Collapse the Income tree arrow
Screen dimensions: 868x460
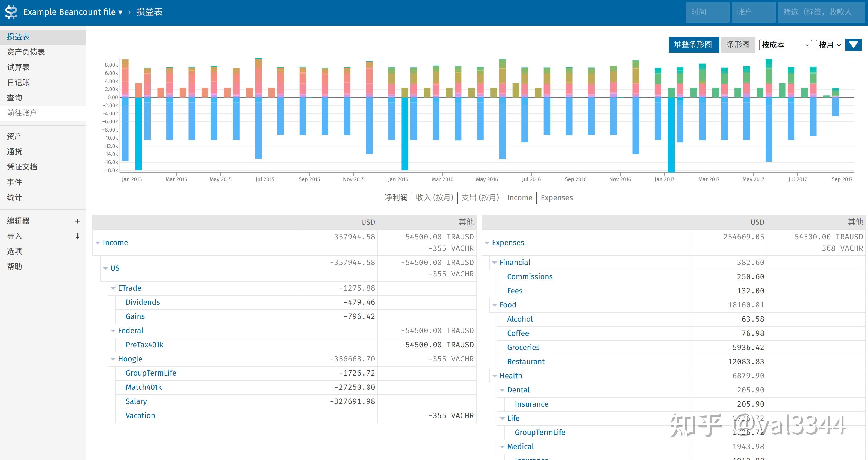click(98, 243)
